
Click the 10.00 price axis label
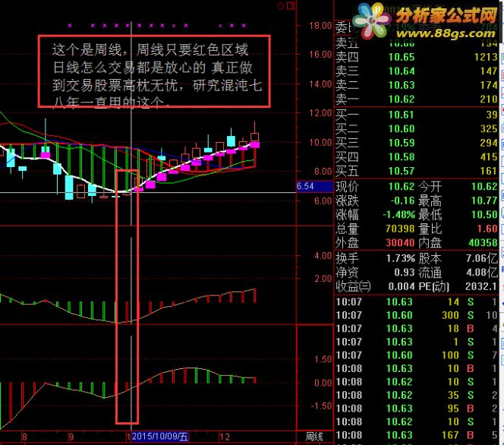(x=320, y=143)
